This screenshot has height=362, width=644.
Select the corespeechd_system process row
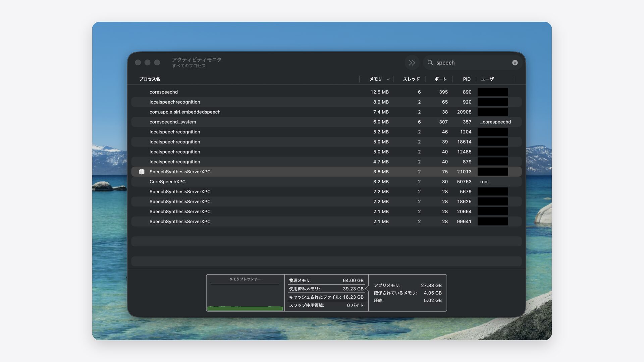[326, 122]
